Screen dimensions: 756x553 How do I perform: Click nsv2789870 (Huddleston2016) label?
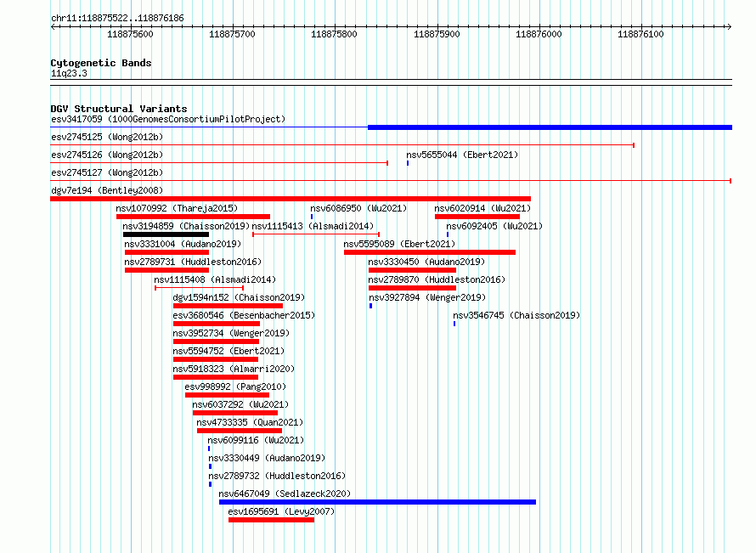(437, 279)
